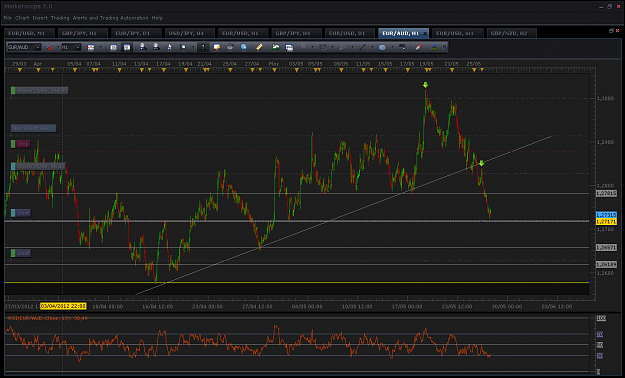This screenshot has height=378, width=625.
Task: Click the yellow 1.27171 price label
Action: point(606,221)
